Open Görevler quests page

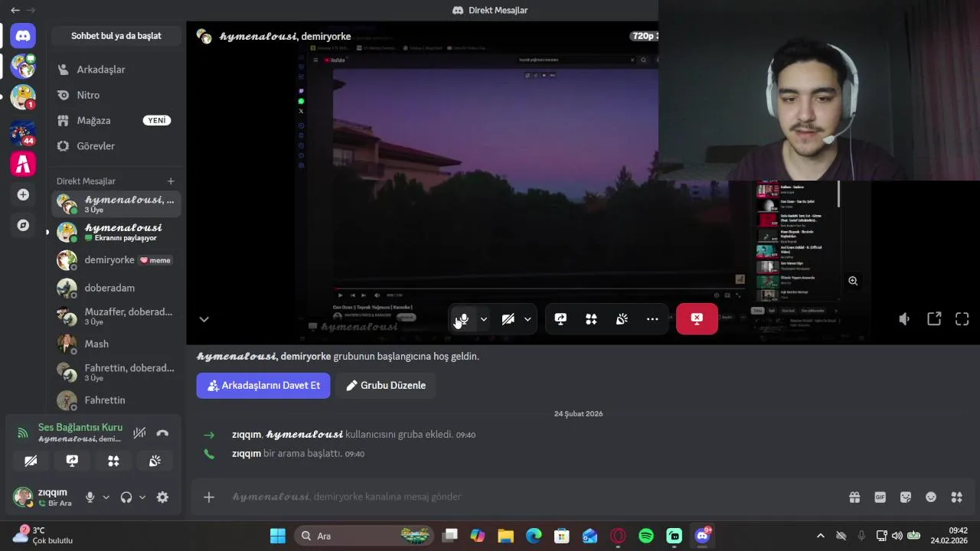116,146
